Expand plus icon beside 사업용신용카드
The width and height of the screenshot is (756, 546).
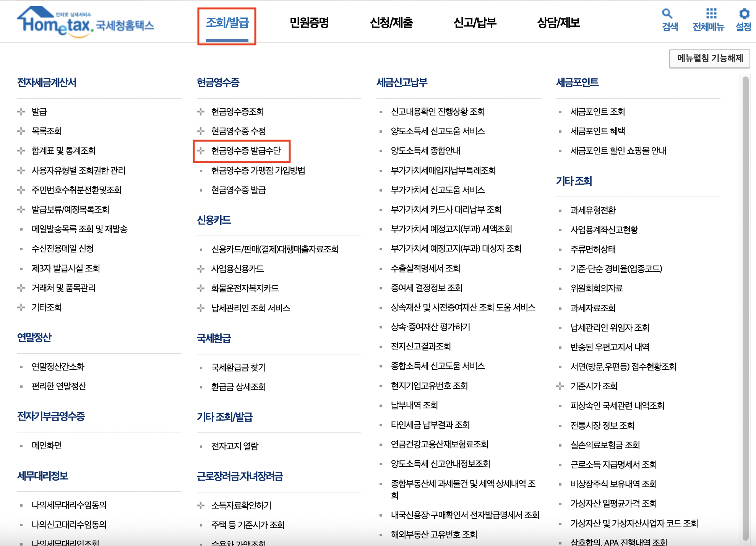coord(201,269)
